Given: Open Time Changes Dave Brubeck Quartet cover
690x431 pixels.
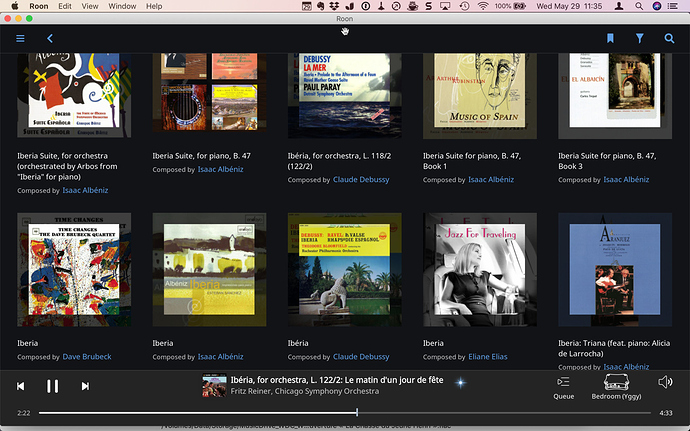Looking at the screenshot, I should 74,269.
